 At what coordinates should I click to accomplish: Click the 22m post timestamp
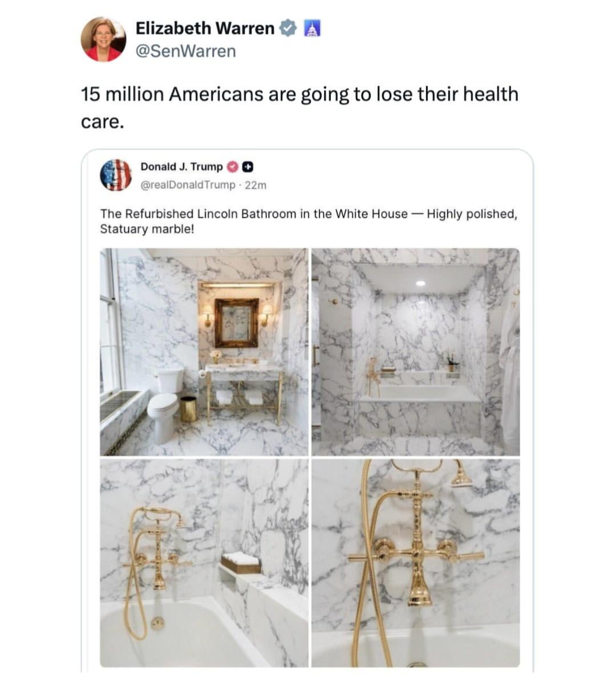[256, 185]
